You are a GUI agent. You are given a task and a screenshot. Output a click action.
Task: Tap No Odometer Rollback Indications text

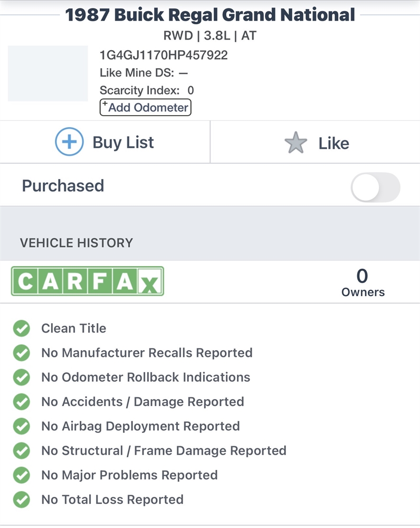pos(146,377)
